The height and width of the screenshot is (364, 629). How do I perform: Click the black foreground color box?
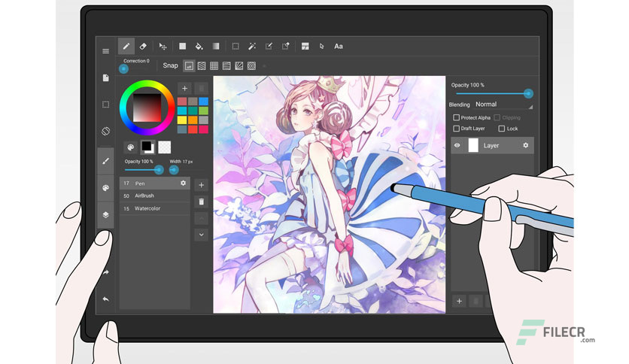147,146
